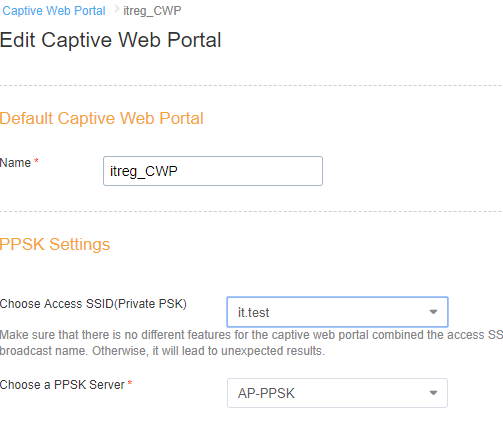Click the PPSK Settings section heading
Viewport: 503px width, 433px height.
[x=55, y=244]
